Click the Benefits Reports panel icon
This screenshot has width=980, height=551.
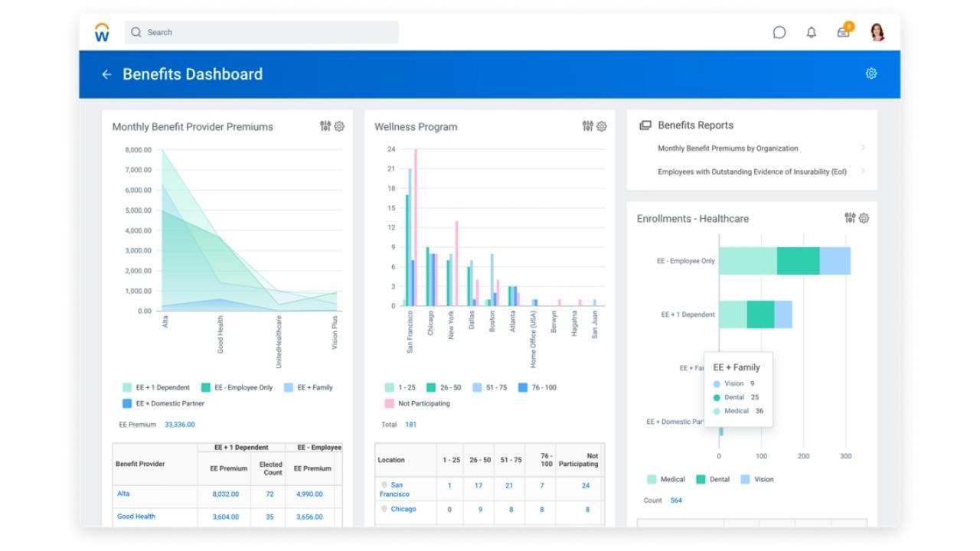645,126
